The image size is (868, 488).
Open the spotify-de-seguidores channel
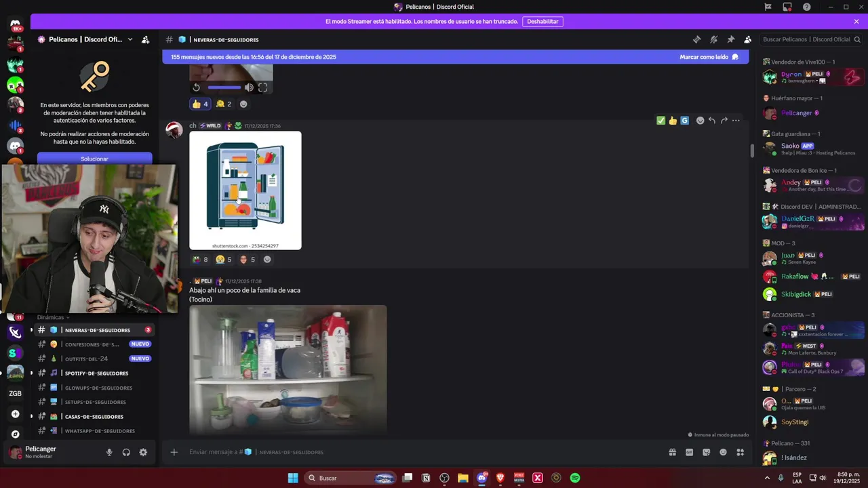[x=94, y=373]
